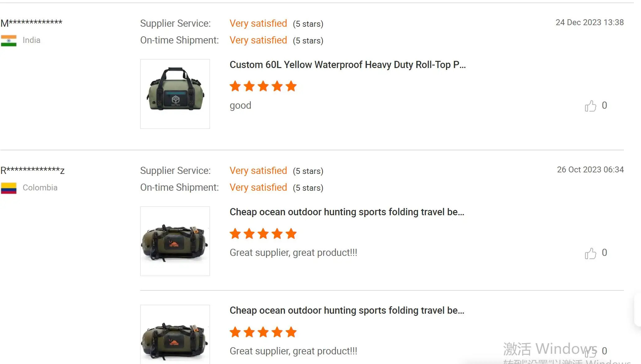Viewport: 641px width, 364px height.
Task: Click reviewer name starting with M
Action: coord(31,23)
